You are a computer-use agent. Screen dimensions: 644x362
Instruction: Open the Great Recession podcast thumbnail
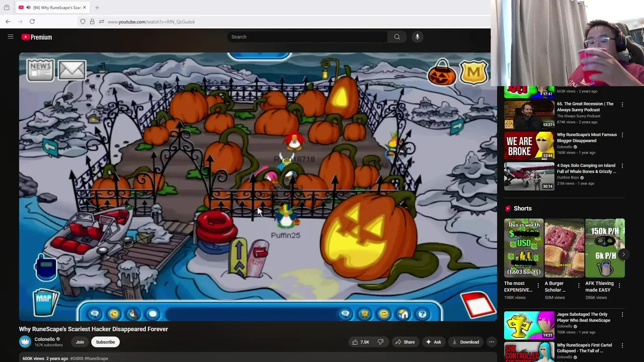(x=529, y=115)
